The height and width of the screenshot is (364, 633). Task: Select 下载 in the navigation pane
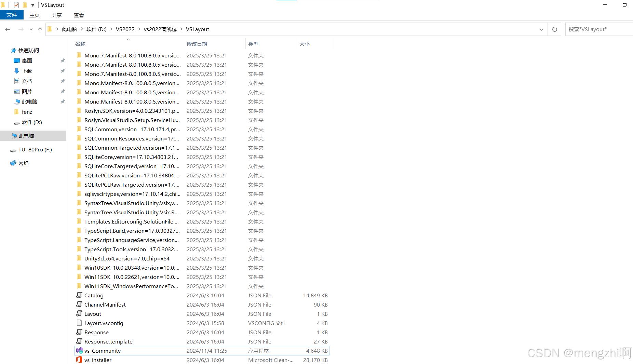[27, 71]
